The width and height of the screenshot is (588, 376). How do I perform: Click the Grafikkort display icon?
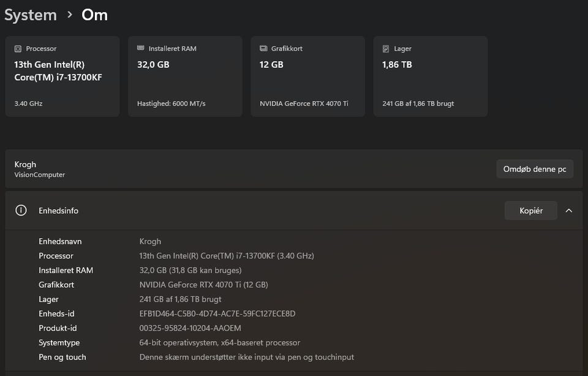263,48
